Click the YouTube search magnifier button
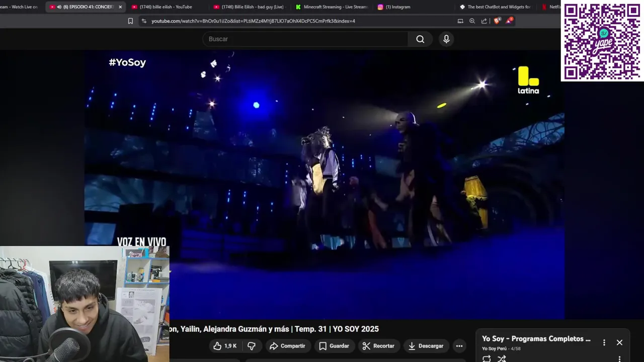This screenshot has width=644, height=362. point(420,39)
